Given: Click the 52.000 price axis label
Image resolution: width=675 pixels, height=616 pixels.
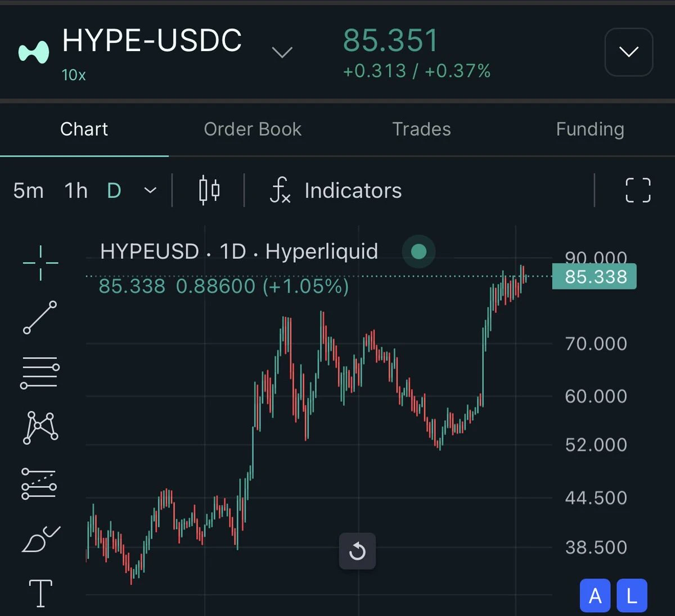Looking at the screenshot, I should pos(596,444).
